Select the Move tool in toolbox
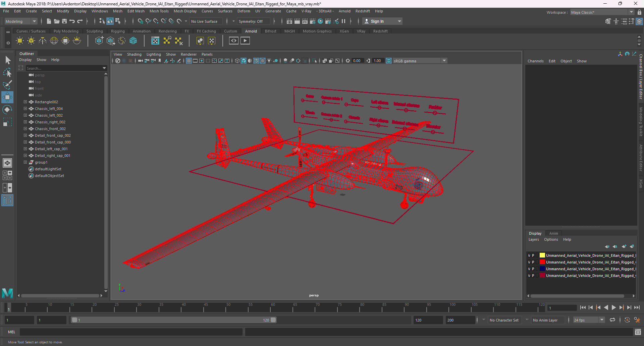Screen dimensions: 644x346 7,97
